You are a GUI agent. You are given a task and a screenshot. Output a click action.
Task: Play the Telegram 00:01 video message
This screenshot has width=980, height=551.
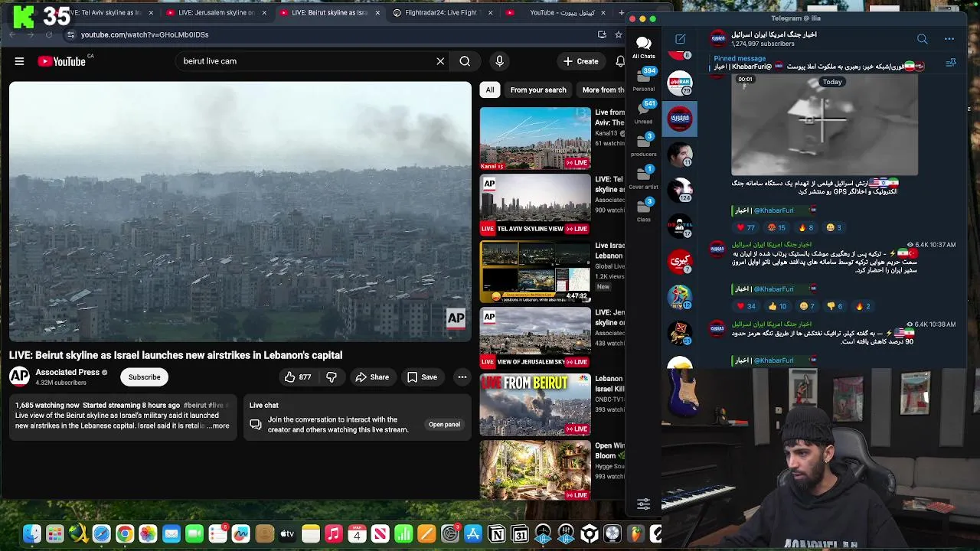pos(824,125)
